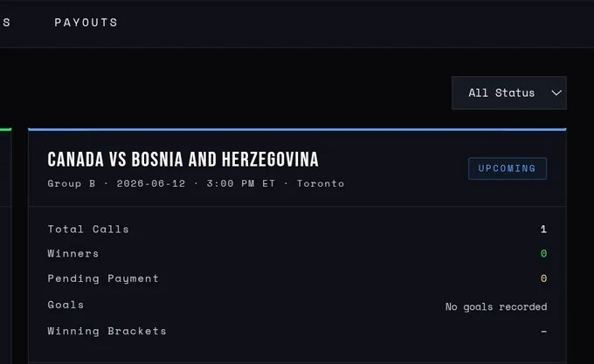Open the Payouts tab
Screen dimensions: 594x364
pos(86,23)
